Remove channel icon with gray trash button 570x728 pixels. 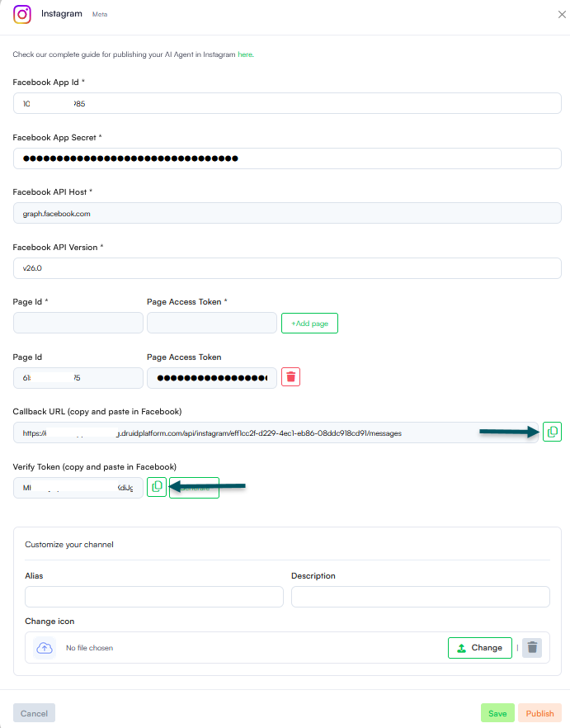(x=532, y=648)
